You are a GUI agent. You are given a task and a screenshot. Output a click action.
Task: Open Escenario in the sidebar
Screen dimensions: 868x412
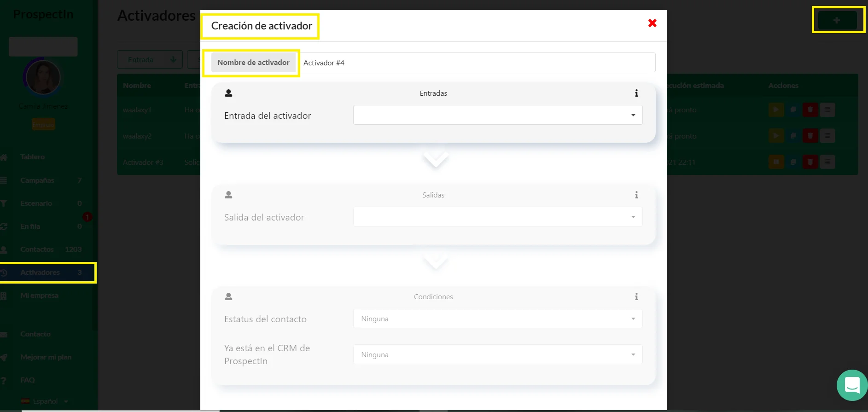36,203
